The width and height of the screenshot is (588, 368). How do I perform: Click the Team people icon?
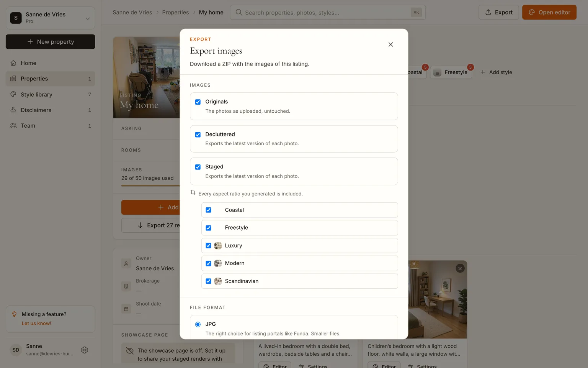[13, 126]
